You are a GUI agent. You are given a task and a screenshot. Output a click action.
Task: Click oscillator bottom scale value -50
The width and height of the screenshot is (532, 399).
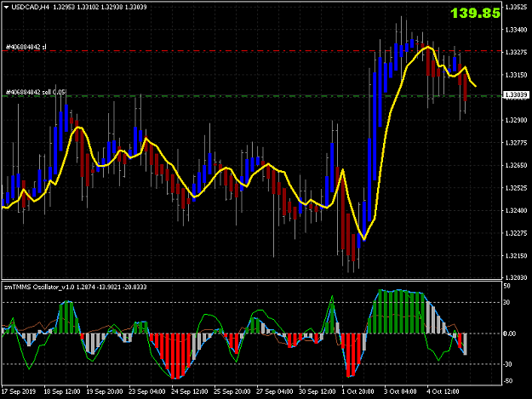[507, 381]
